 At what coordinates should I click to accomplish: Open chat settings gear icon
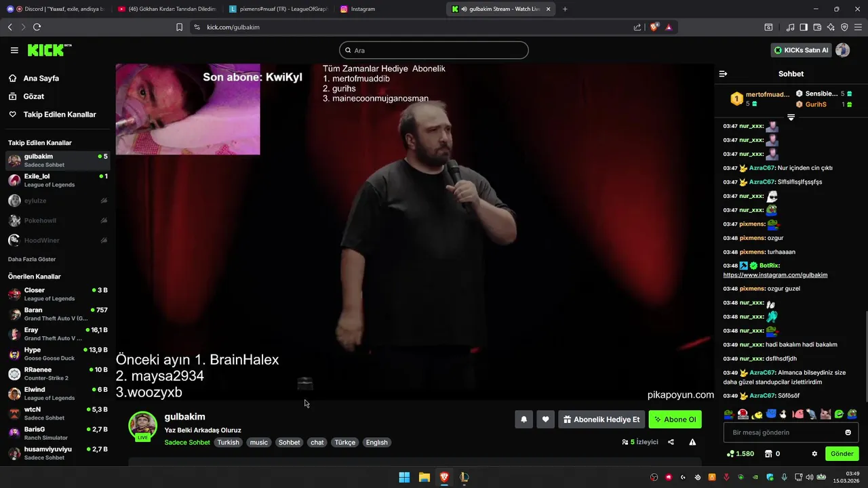814,453
